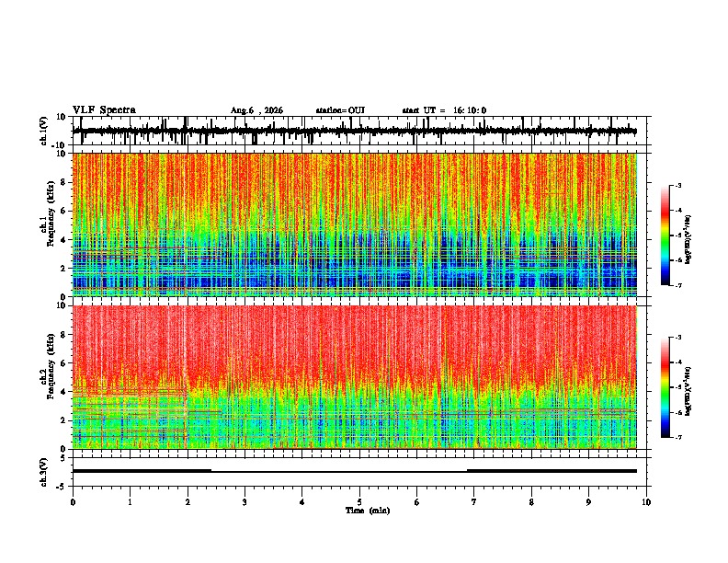Screen dimensions: 728x563
Task: Click the ch.1 spectrogram panel
Action: pyautogui.click(x=359, y=224)
